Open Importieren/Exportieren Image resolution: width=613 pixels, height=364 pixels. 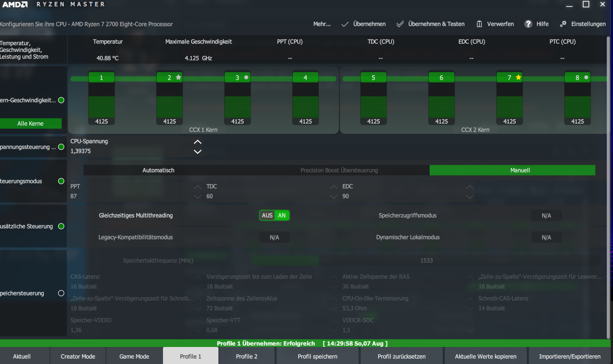(x=570, y=356)
